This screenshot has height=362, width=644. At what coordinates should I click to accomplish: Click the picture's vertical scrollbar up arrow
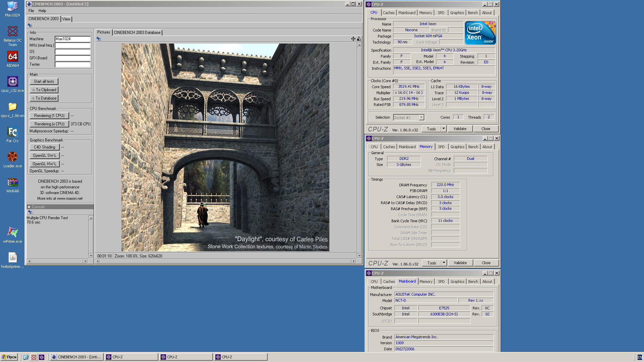coord(359,45)
